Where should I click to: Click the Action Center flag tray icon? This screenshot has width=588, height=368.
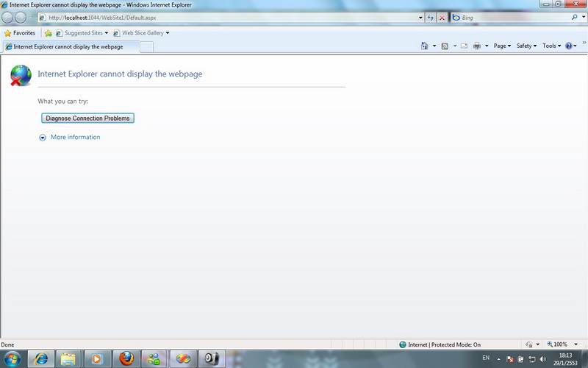[x=509, y=359]
